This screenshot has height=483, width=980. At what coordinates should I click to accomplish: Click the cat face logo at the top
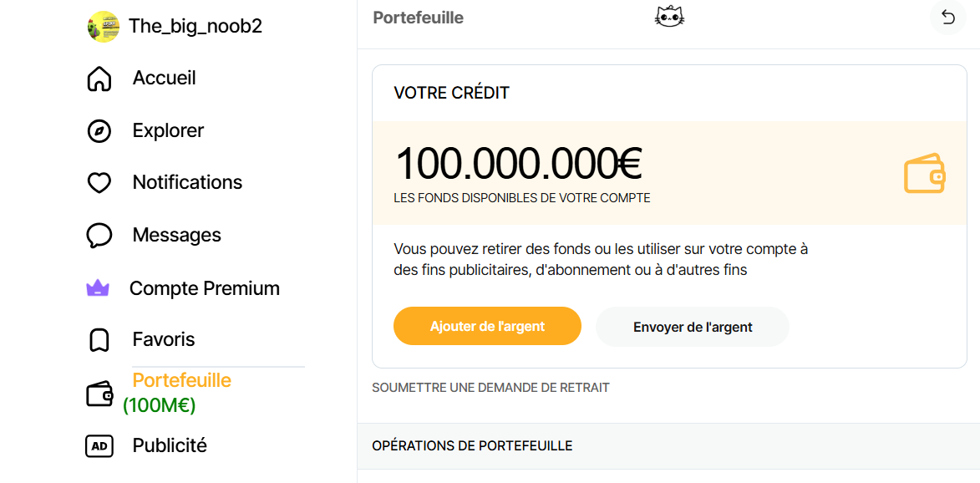[x=669, y=17]
